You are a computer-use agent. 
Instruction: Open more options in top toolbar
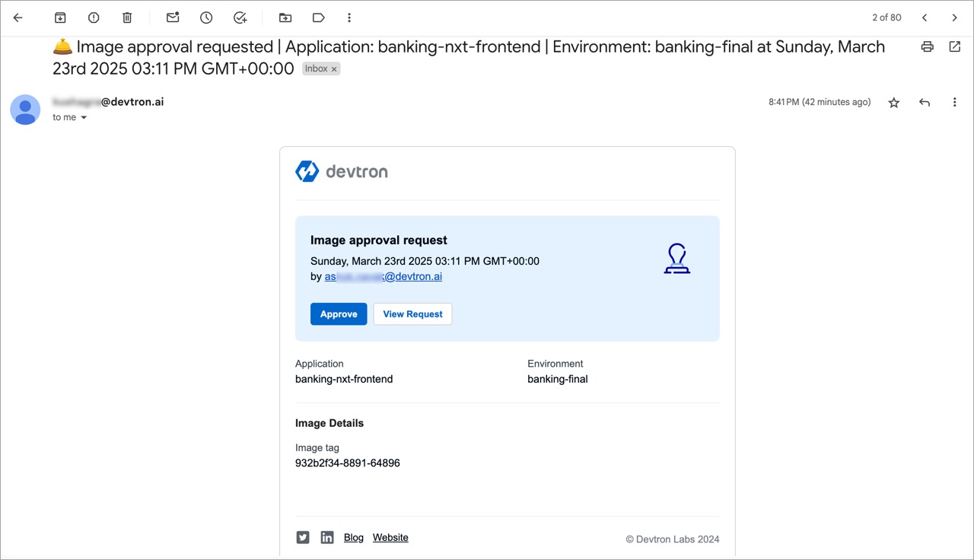click(x=349, y=17)
